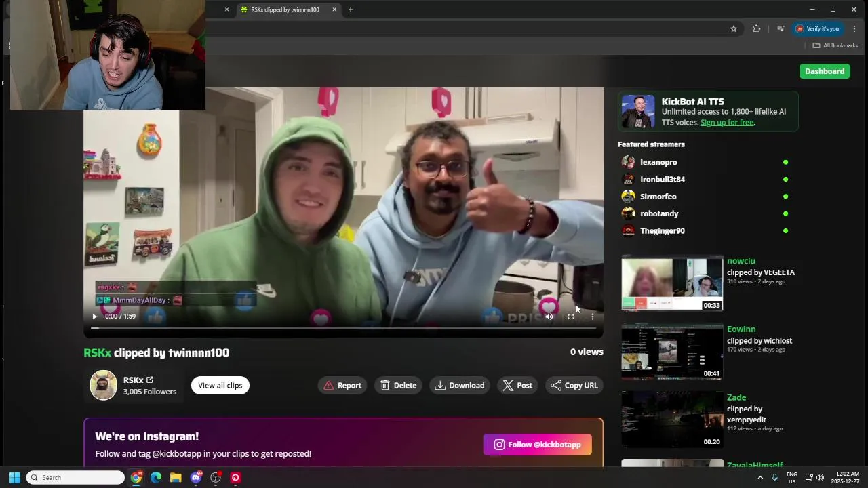Open featured streamer robotandy
Viewport: 868px width, 488px height.
click(659, 213)
